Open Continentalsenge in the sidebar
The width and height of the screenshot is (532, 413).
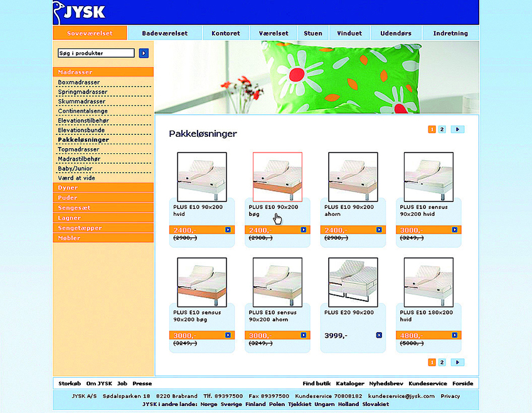click(x=82, y=111)
